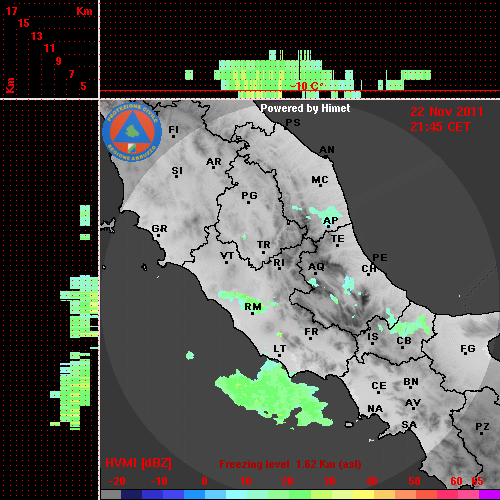This screenshot has width=500, height=500.
Task: Click the PZ city label
Action: pyautogui.click(x=482, y=426)
